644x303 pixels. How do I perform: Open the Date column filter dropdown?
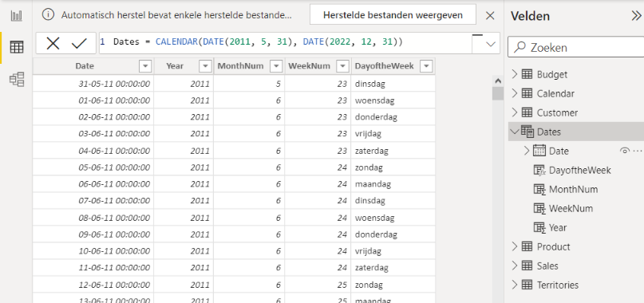146,66
